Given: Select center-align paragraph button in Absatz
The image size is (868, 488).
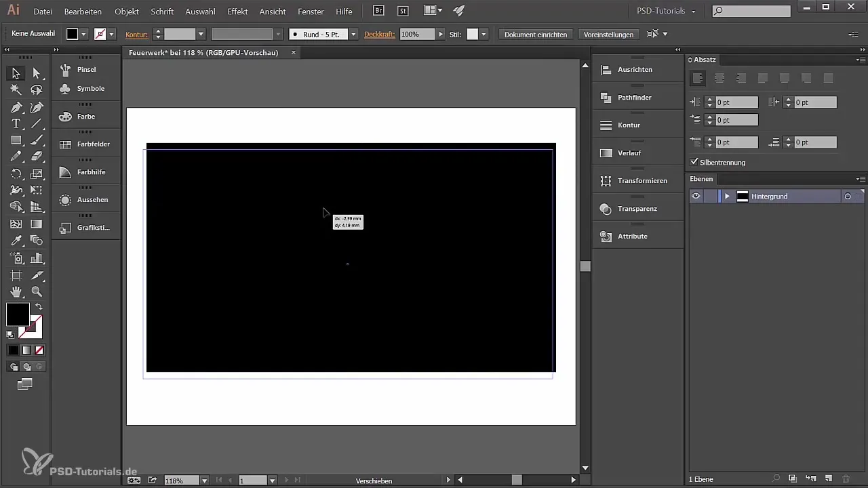Looking at the screenshot, I should [x=719, y=79].
